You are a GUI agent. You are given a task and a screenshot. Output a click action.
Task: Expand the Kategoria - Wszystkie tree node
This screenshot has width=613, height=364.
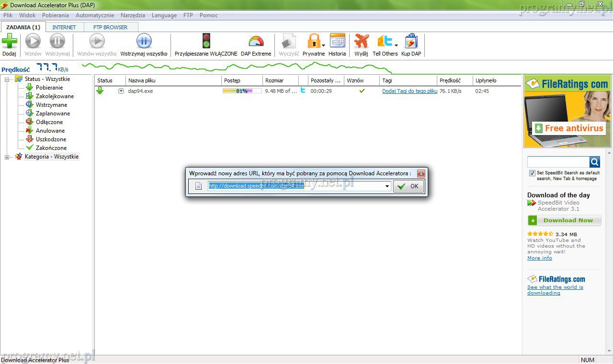[7, 157]
